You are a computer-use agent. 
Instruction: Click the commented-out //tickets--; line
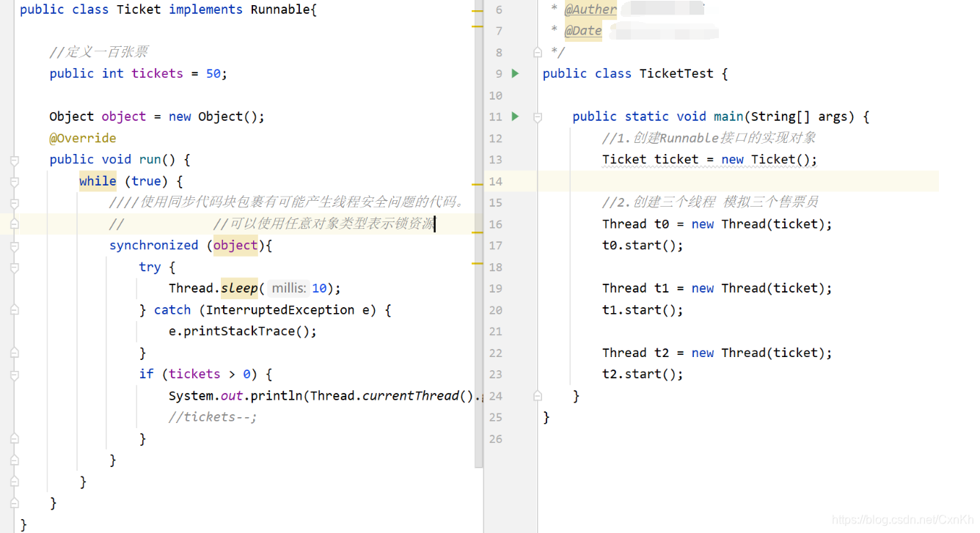click(213, 416)
